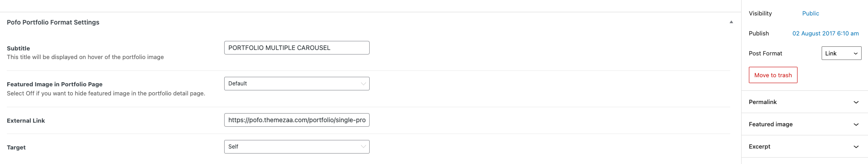
Task: Click the Featured image panel title
Action: click(x=771, y=124)
